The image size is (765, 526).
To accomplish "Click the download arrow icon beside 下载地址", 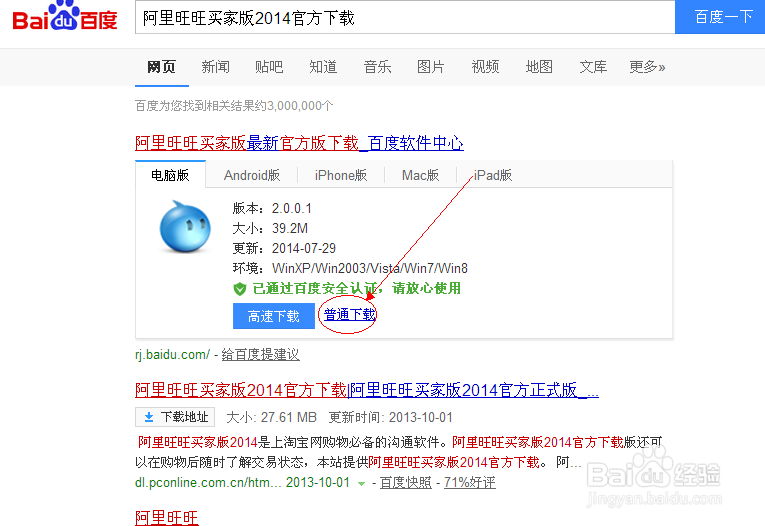I will (149, 417).
